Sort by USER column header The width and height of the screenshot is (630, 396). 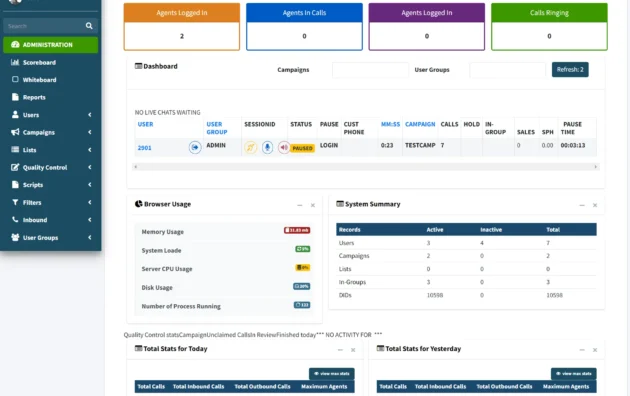click(145, 124)
